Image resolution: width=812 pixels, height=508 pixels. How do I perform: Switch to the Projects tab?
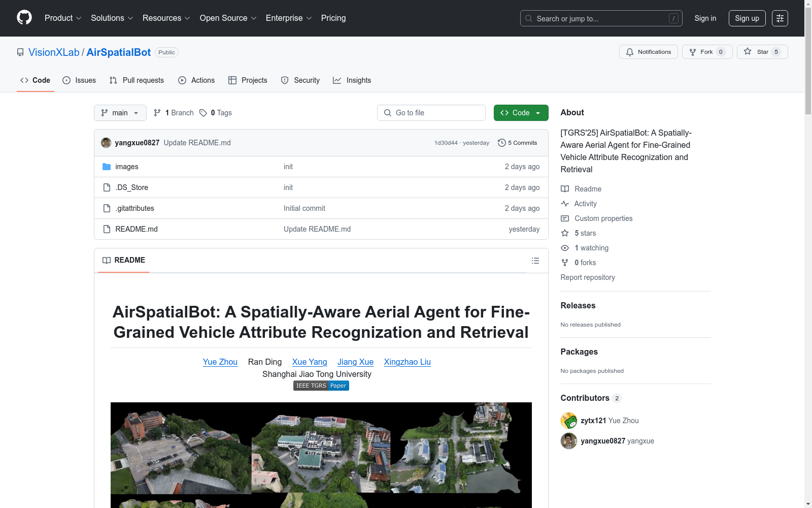coord(248,80)
